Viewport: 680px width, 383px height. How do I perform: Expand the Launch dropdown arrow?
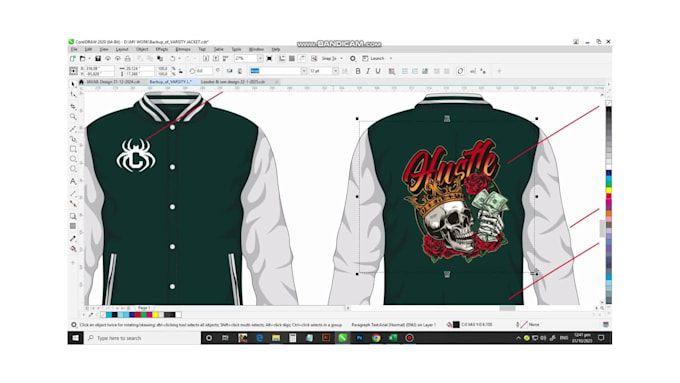tap(391, 58)
